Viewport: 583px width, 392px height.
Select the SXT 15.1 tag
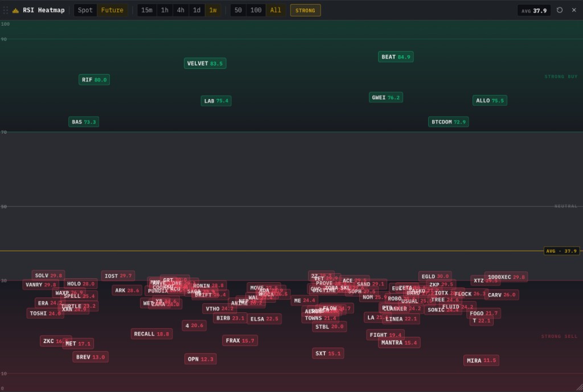328,353
